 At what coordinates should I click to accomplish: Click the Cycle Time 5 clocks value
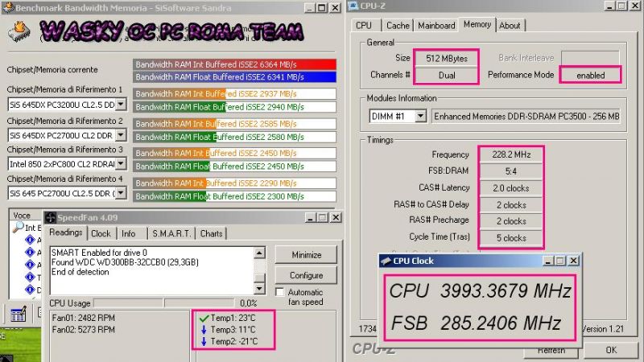(511, 237)
